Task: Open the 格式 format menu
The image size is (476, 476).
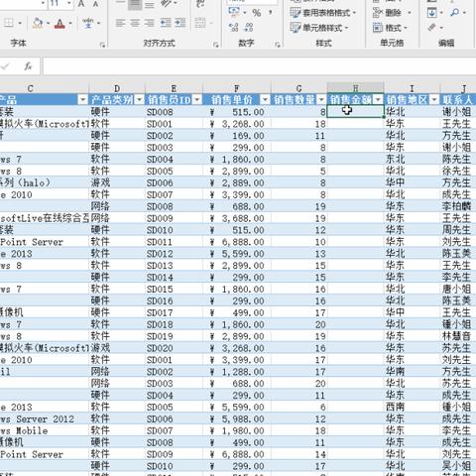Action: tap(390, 28)
